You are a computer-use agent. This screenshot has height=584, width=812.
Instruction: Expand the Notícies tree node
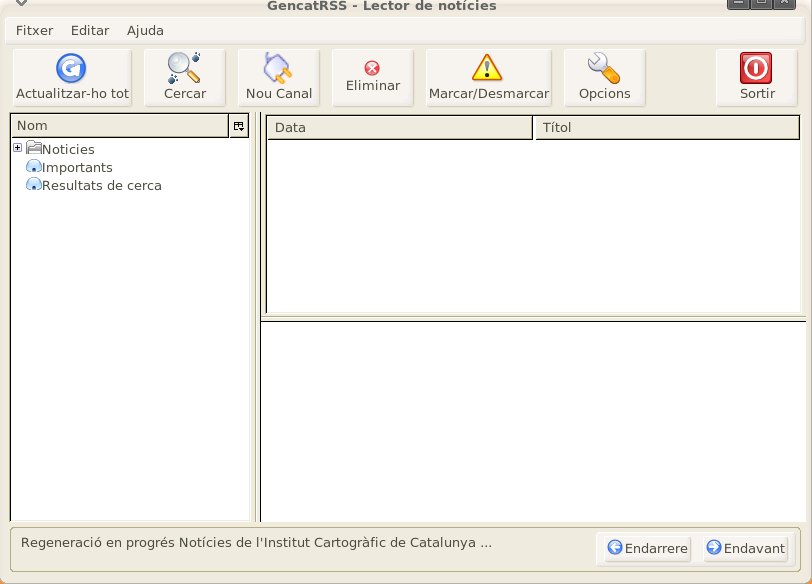(17, 148)
